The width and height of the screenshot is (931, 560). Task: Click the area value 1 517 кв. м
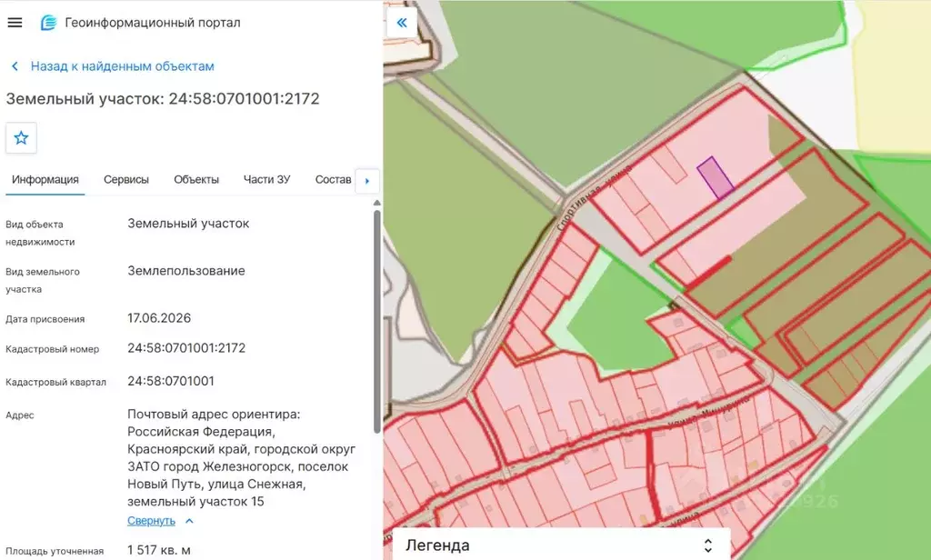tap(159, 551)
